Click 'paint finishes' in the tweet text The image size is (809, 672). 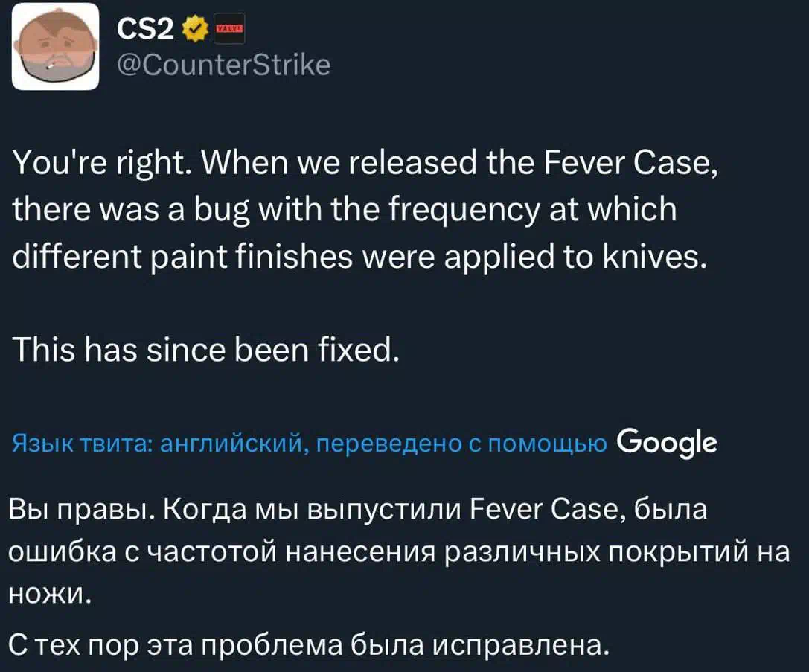coord(252,257)
